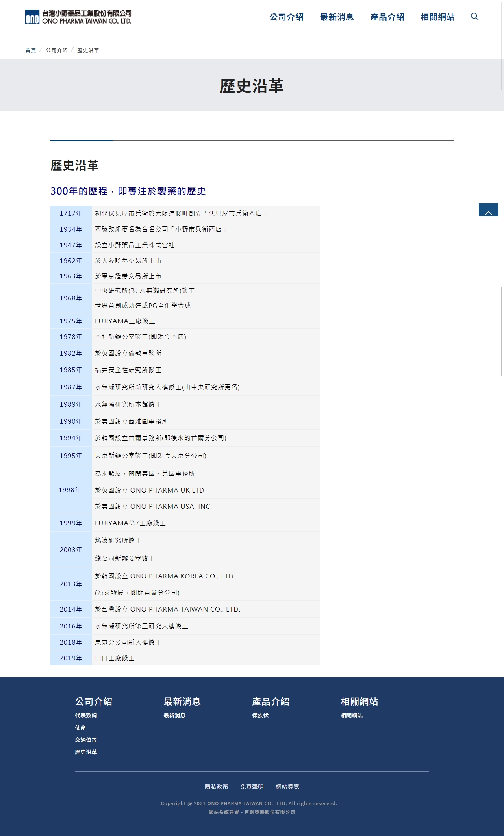The image size is (504, 836).
Task: Click the 1947年 year cell
Action: click(71, 245)
